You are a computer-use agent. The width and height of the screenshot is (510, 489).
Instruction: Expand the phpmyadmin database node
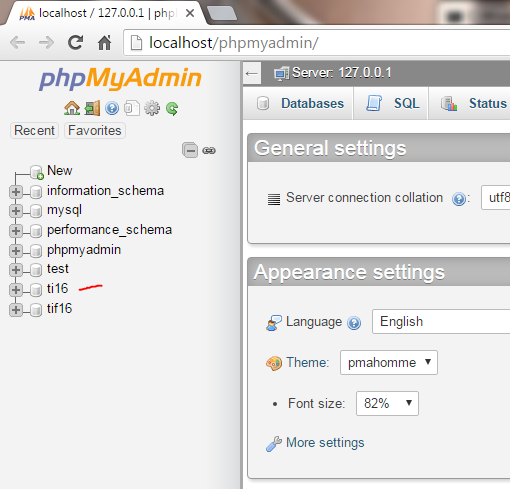point(16,251)
